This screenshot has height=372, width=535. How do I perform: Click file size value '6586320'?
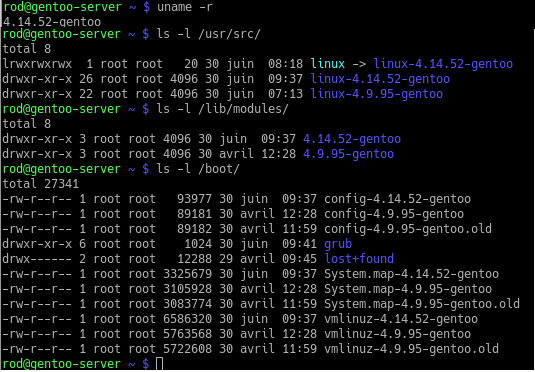point(187,319)
